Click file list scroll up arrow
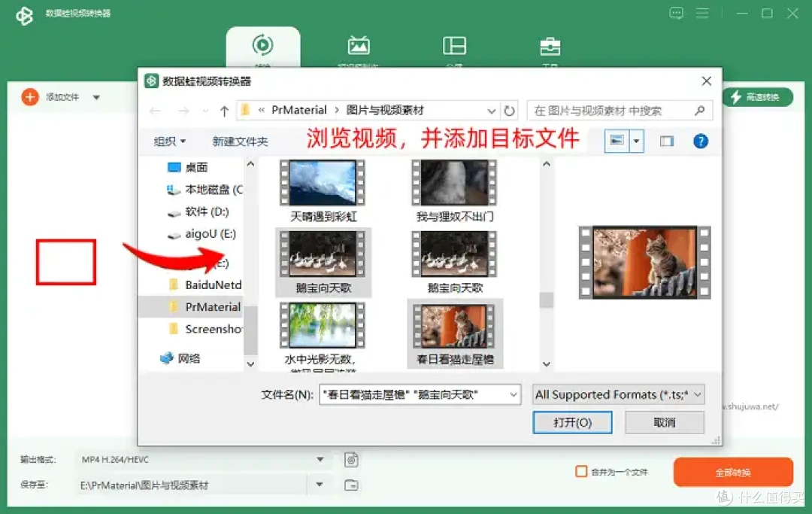 pyautogui.click(x=547, y=164)
